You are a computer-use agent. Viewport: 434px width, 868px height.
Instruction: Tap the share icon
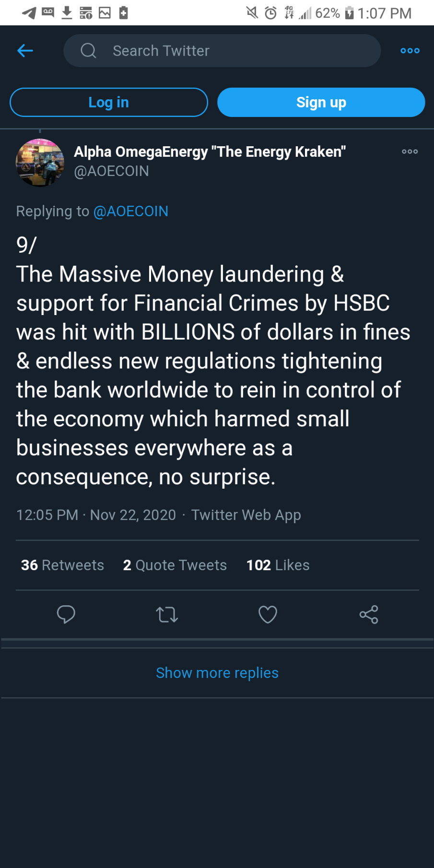click(369, 614)
